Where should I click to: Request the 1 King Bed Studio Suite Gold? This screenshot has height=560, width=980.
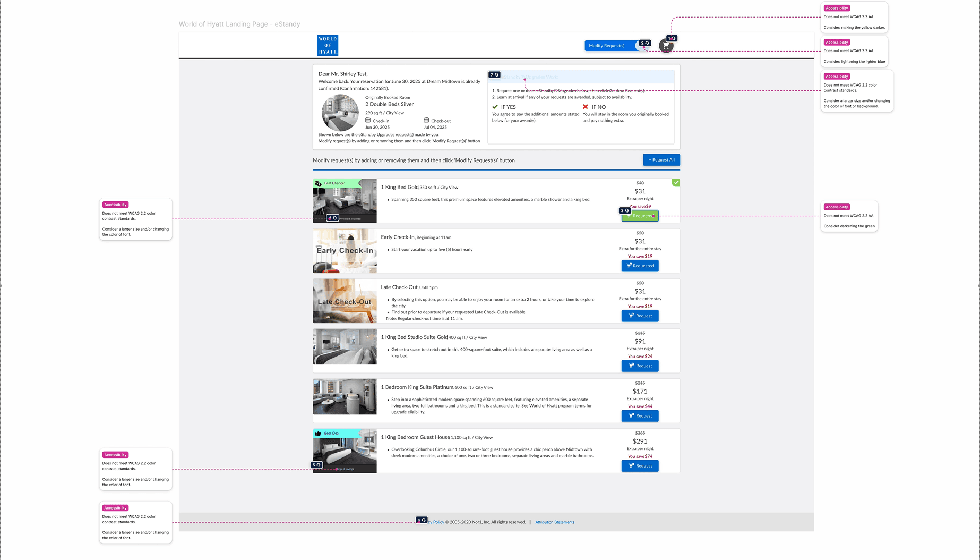[x=640, y=366]
